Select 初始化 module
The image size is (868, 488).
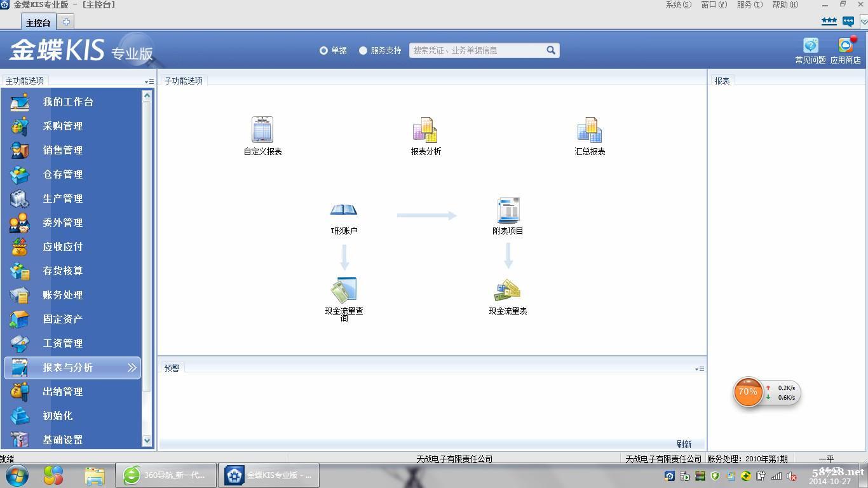(58, 416)
